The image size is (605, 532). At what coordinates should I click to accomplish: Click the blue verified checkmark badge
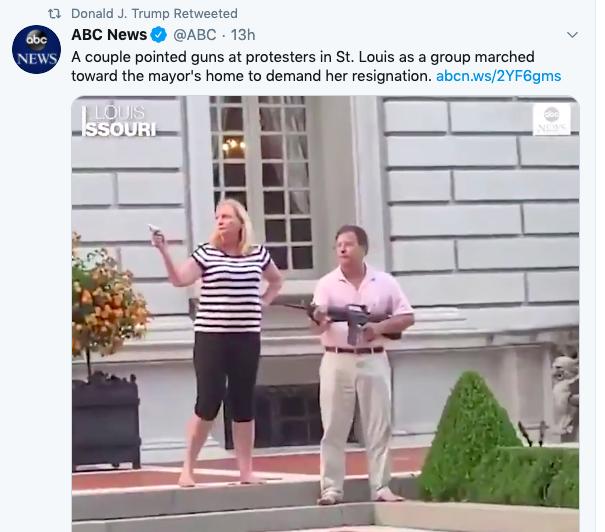[x=159, y=35]
